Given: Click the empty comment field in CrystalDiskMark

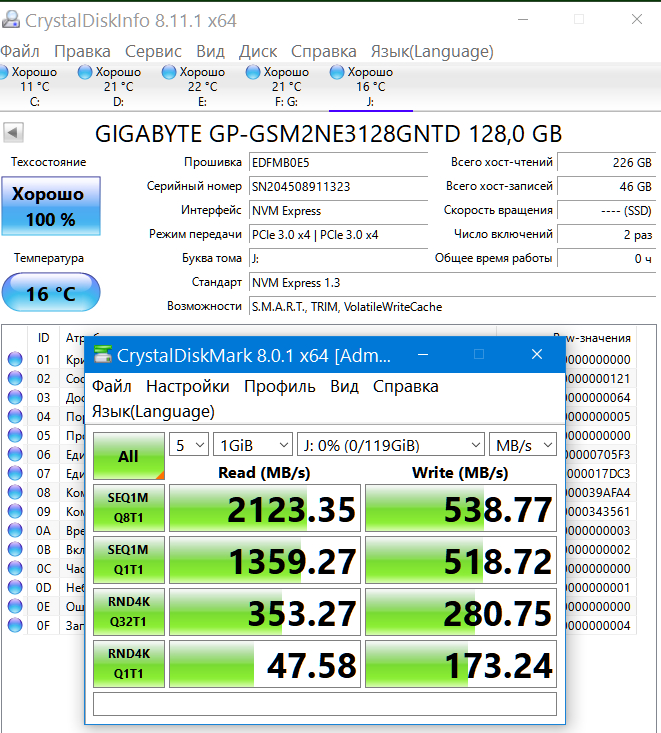Looking at the screenshot, I should pyautogui.click(x=325, y=704).
